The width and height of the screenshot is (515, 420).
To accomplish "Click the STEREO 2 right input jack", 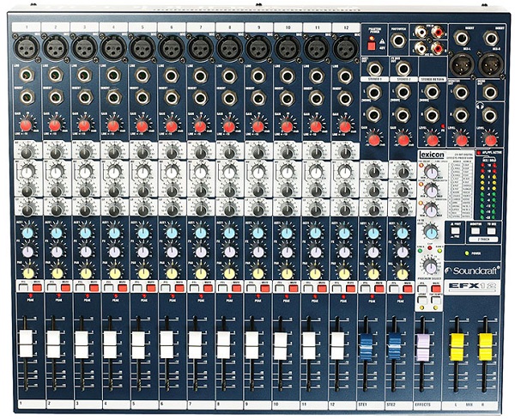I will coord(403,115).
